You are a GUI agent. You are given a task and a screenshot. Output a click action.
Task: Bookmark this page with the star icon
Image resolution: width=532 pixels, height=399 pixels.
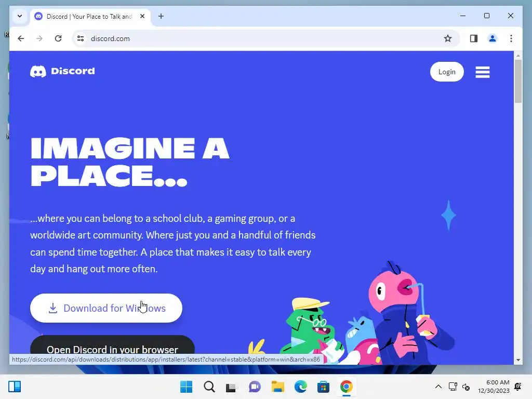click(x=447, y=38)
